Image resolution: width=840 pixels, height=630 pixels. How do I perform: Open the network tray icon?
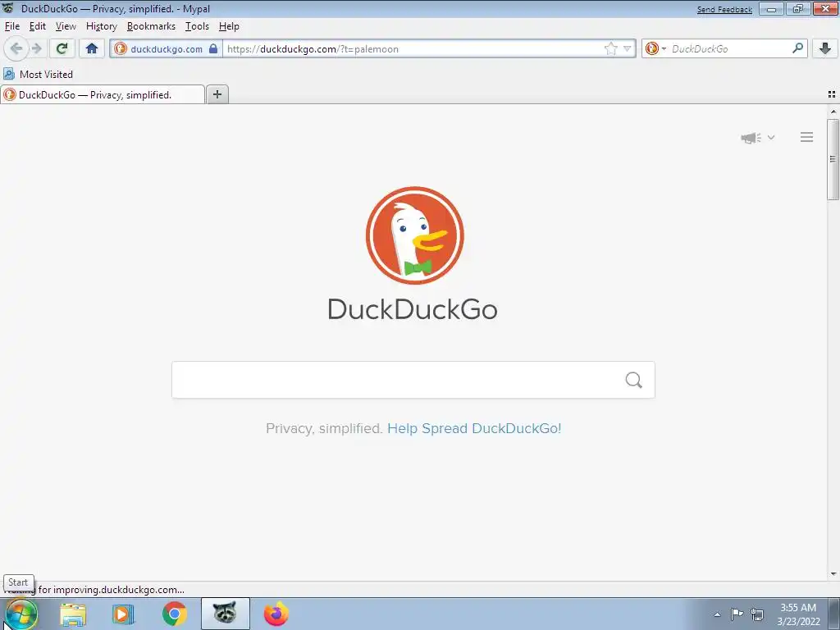click(x=757, y=614)
